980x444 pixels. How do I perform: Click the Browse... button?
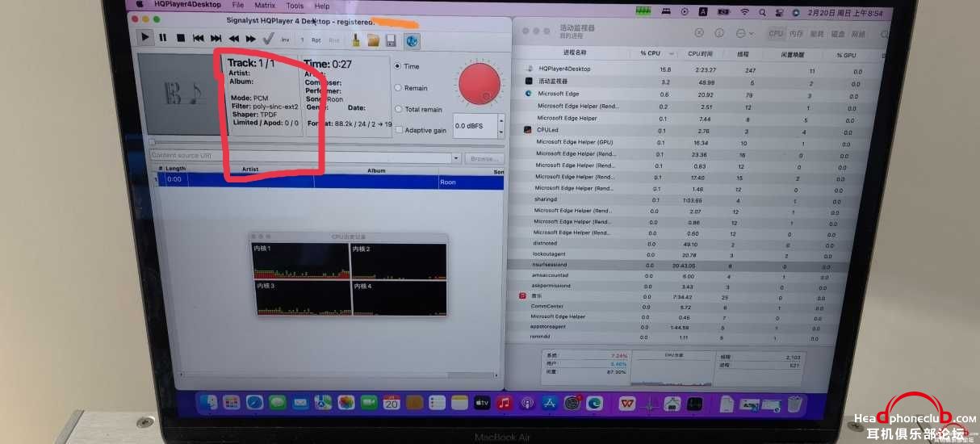pyautogui.click(x=484, y=159)
